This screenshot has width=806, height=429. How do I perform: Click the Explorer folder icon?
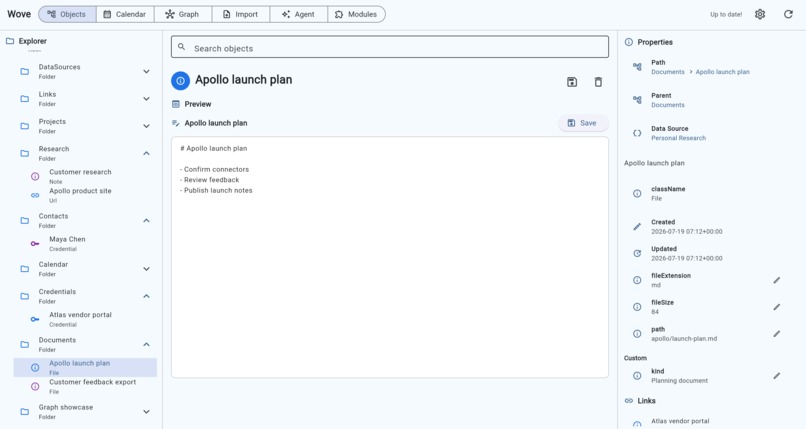10,41
